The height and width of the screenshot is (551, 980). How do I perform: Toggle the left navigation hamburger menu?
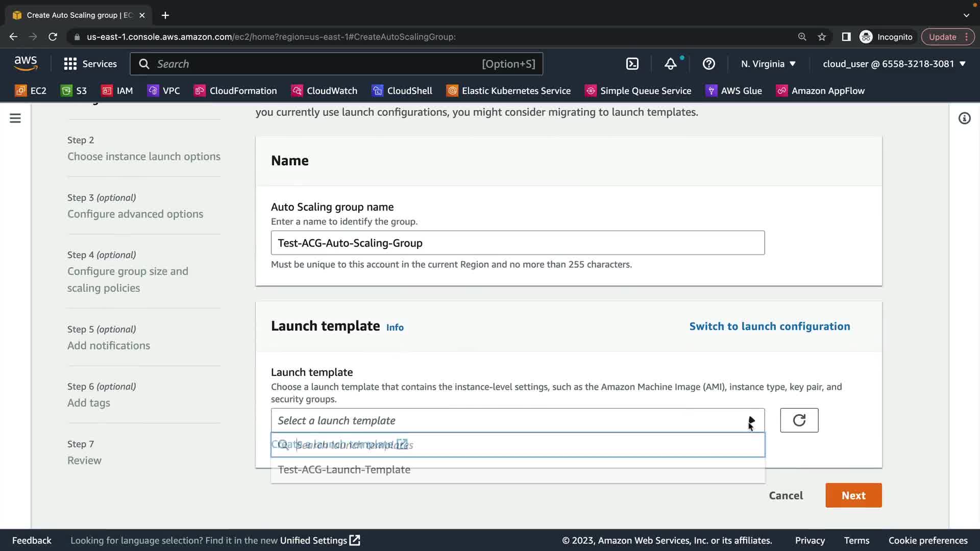[x=15, y=118]
